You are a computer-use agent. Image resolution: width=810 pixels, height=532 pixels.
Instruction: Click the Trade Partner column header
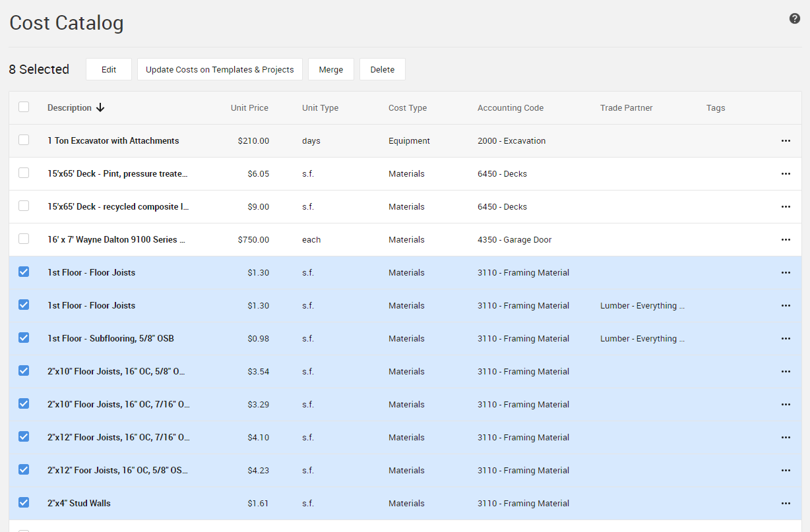coord(626,108)
